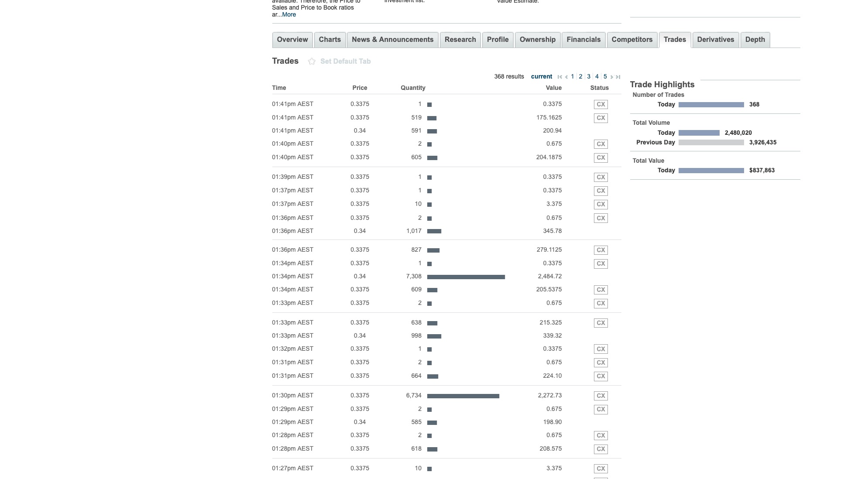This screenshot has width=868, height=479.
Task: Click the current results link
Action: point(541,76)
